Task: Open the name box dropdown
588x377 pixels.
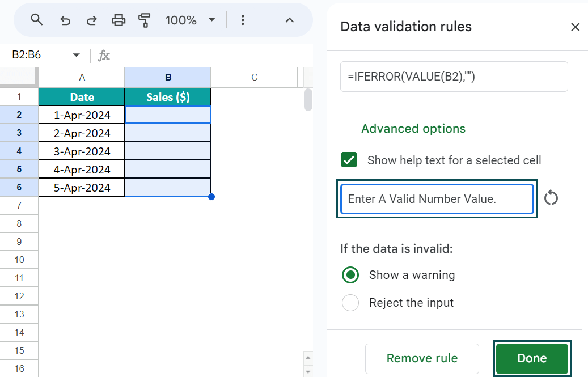Action: [76, 56]
